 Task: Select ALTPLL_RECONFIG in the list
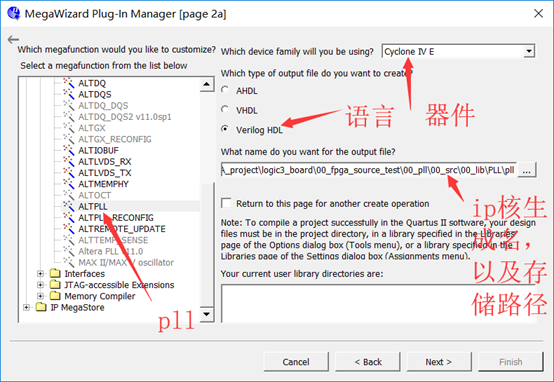[x=116, y=218]
